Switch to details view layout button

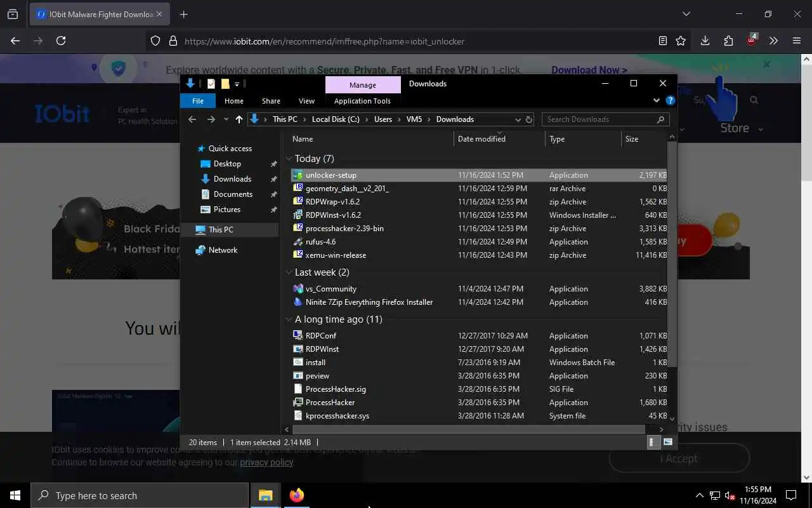click(653, 443)
